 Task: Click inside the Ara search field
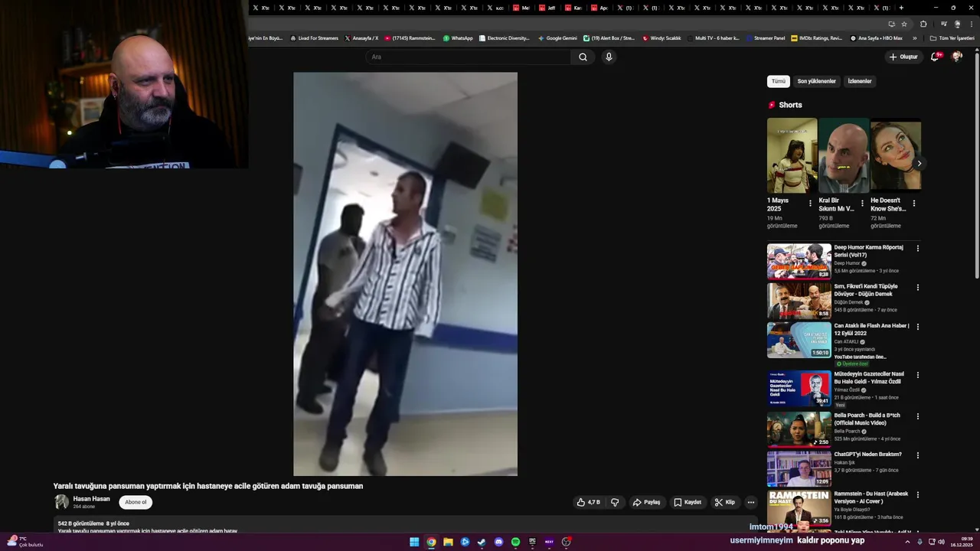click(x=469, y=57)
